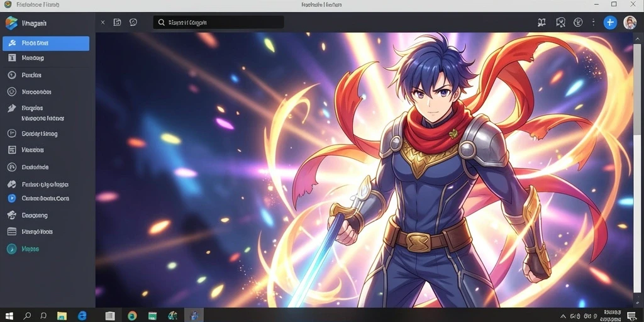Select the second sidebar item with square icon

tap(46, 58)
